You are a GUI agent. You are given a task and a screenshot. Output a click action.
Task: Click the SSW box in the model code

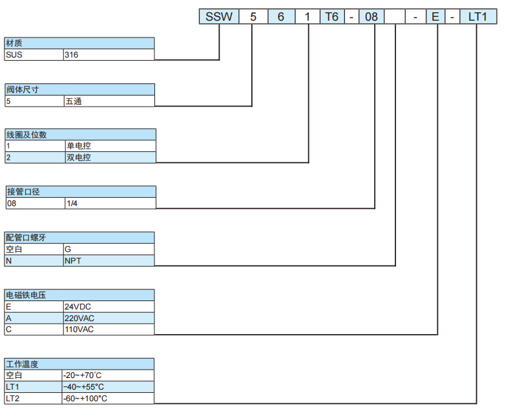[218, 17]
